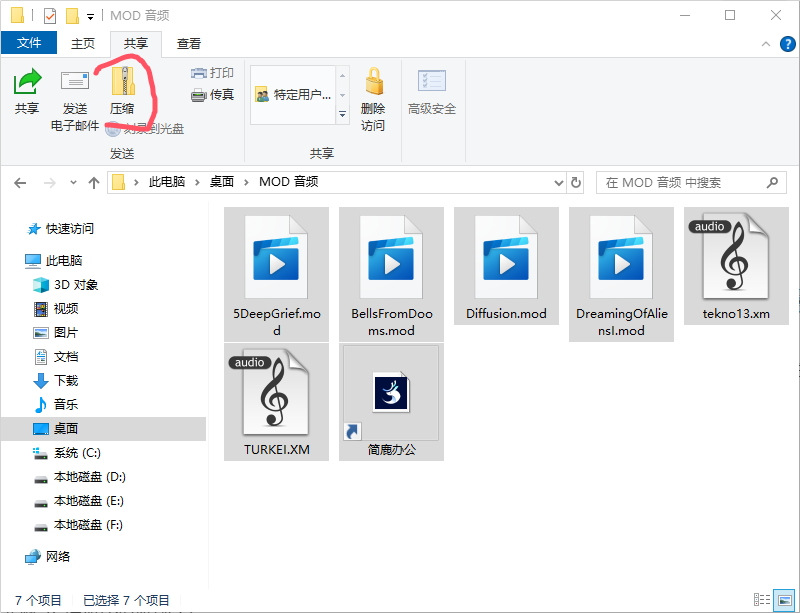Select 特定用户 in share list

tap(293, 95)
